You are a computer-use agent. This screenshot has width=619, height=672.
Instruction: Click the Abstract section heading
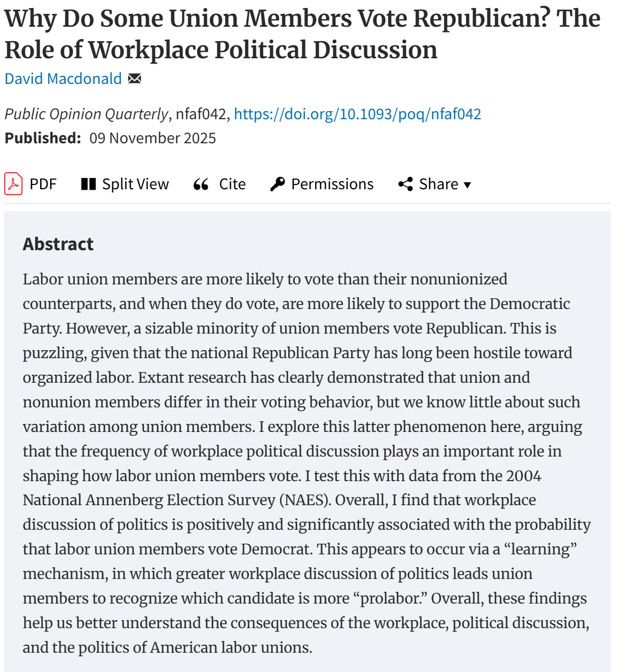[x=58, y=244]
